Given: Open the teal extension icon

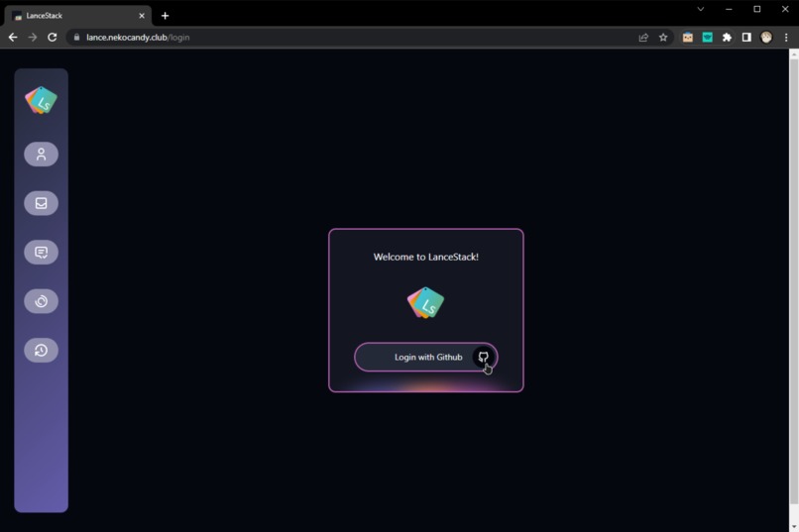Looking at the screenshot, I should pos(707,38).
